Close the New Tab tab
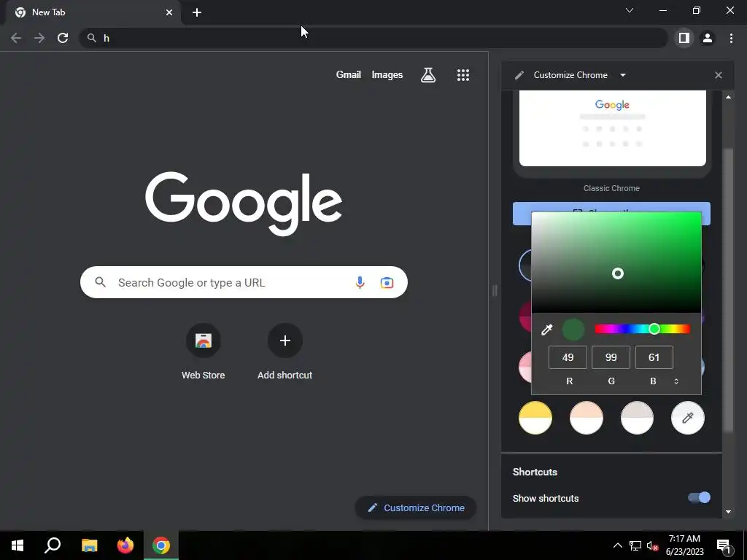 pos(169,12)
